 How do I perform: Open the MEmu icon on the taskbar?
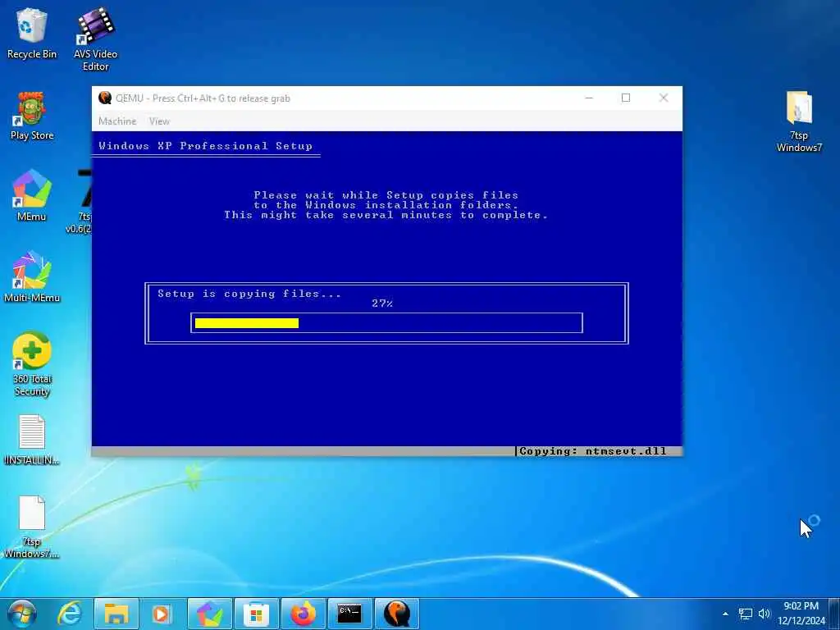point(209,614)
